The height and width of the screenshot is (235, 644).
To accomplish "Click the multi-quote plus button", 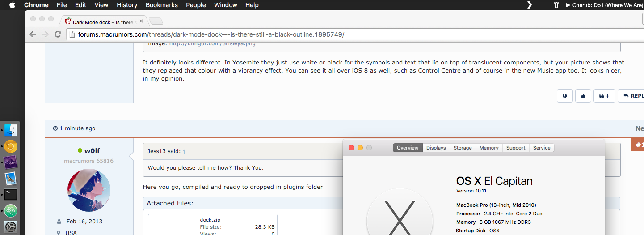I will [x=604, y=96].
